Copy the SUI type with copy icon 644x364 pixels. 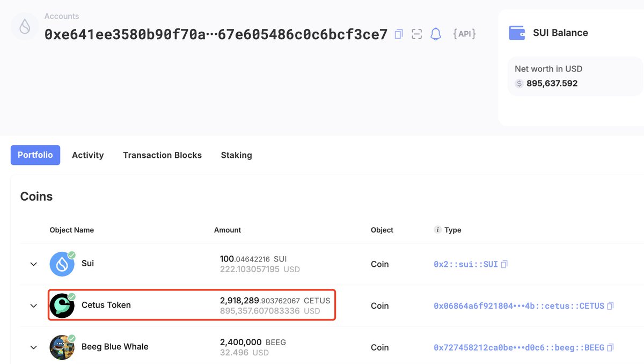[504, 264]
